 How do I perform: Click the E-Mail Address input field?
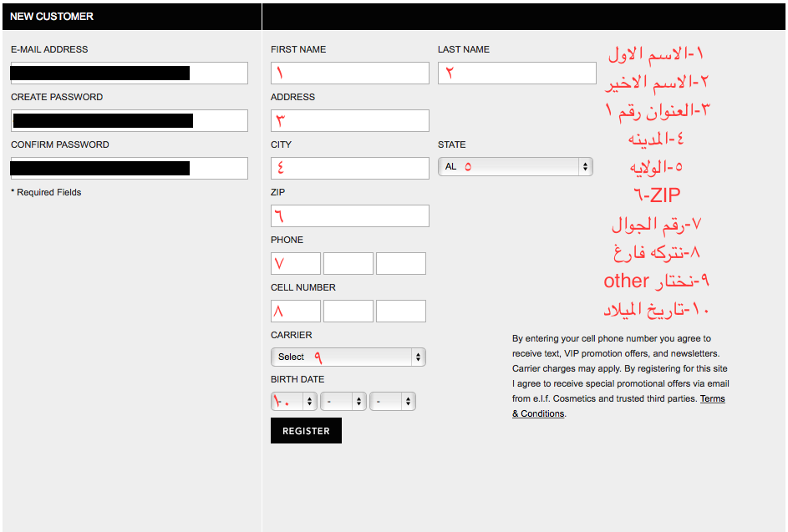130,73
